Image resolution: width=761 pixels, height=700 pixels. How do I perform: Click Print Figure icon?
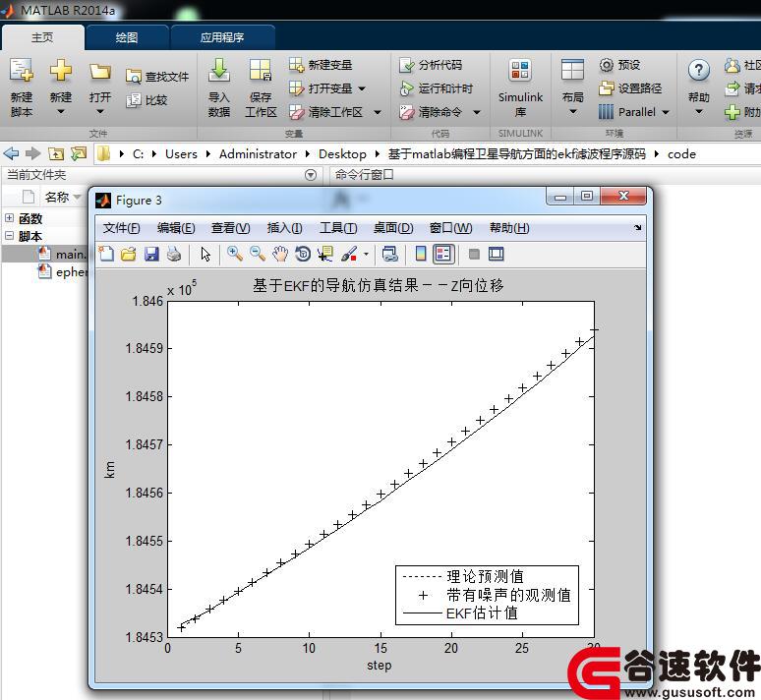pos(174,254)
